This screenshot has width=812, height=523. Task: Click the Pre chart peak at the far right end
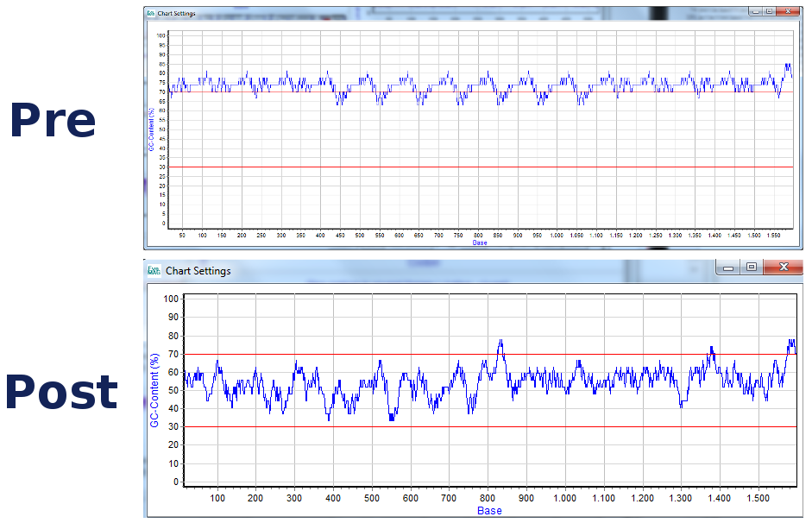(787, 65)
